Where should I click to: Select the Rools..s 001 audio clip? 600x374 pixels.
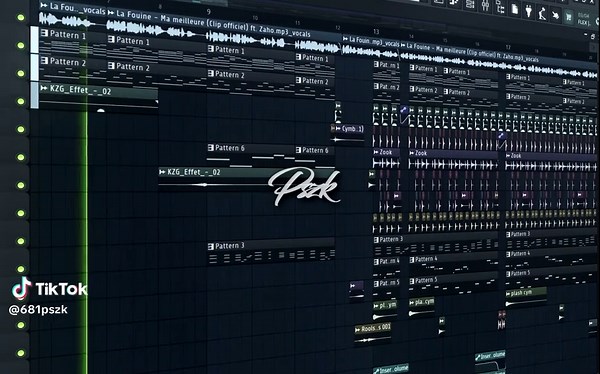pyautogui.click(x=373, y=334)
